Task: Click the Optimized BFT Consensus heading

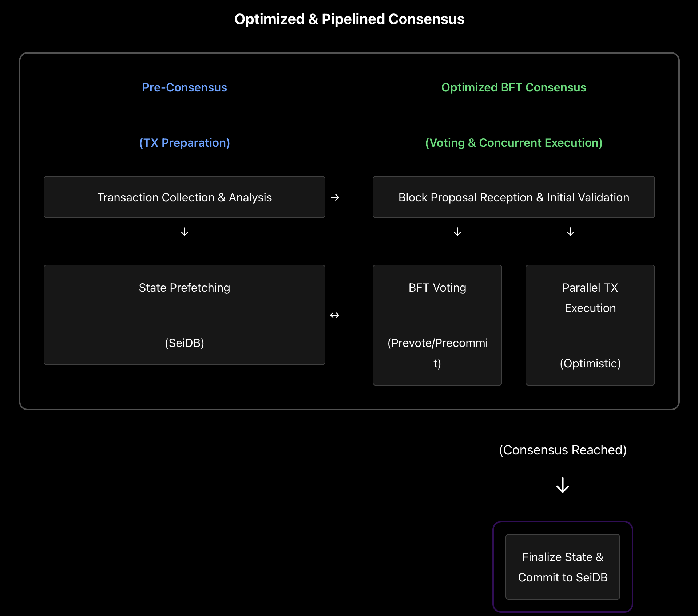Action: click(x=513, y=87)
